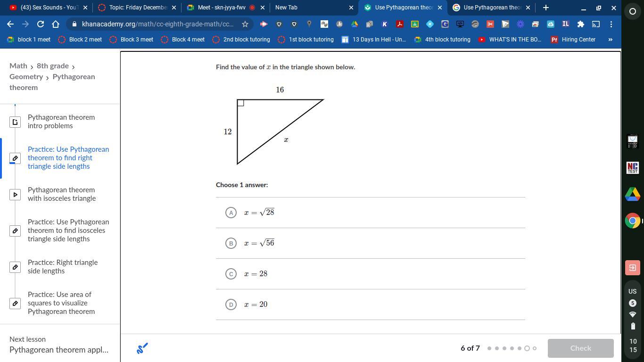Open Practice: Right triangle side lengths
Screen dimensions: 644x362
[x=63, y=267]
